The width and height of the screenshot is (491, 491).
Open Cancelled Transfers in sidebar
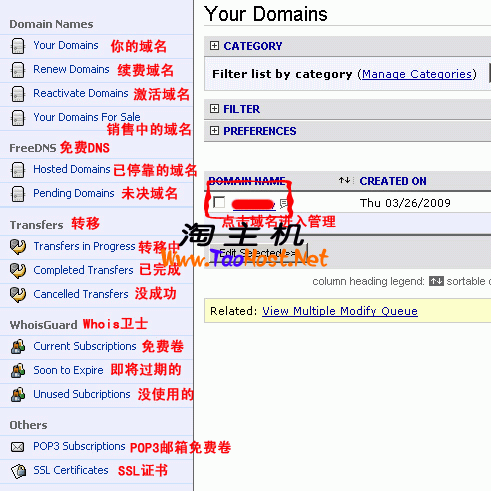tap(81, 294)
